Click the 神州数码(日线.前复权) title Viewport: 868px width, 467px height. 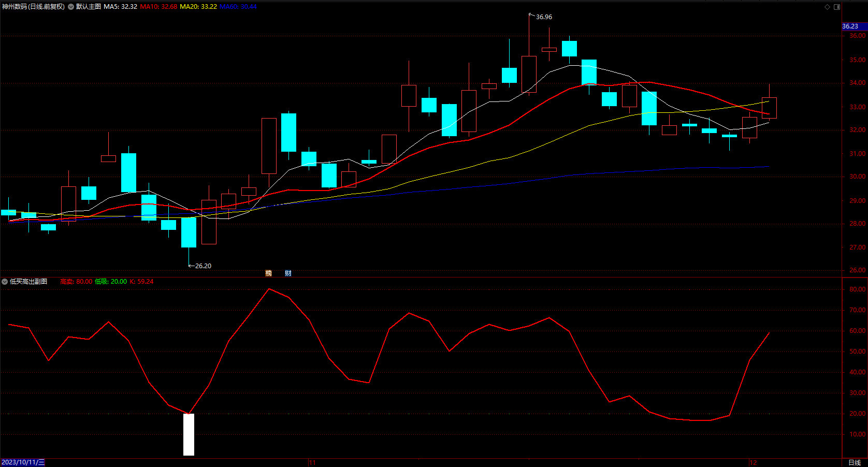tap(33, 7)
